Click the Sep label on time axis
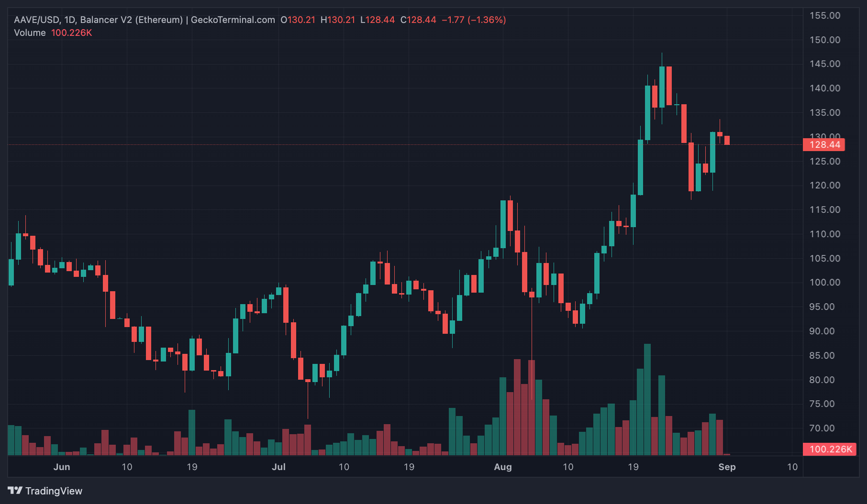 point(726,467)
